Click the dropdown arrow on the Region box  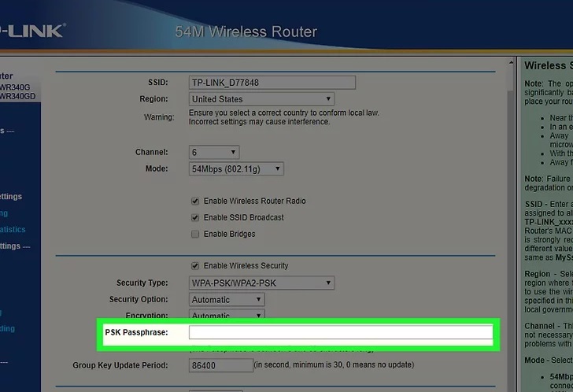pyautogui.click(x=329, y=99)
